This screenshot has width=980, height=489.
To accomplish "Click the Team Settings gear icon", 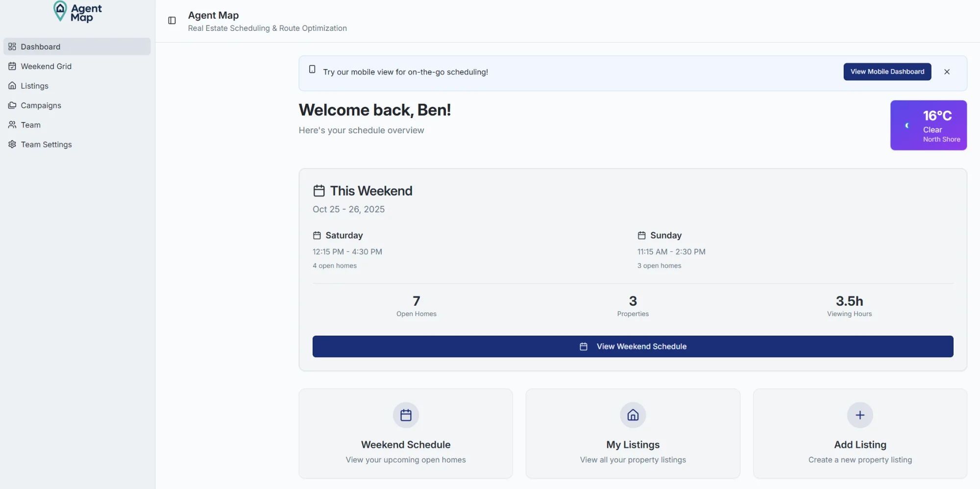I will [12, 145].
